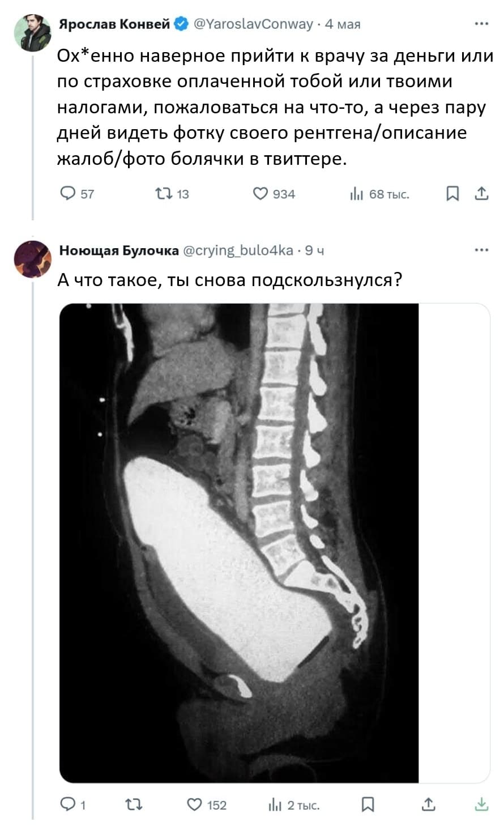Share Ярослав Конвей's tweet
Image resolution: width=504 pixels, height=826 pixels.
[x=481, y=194]
